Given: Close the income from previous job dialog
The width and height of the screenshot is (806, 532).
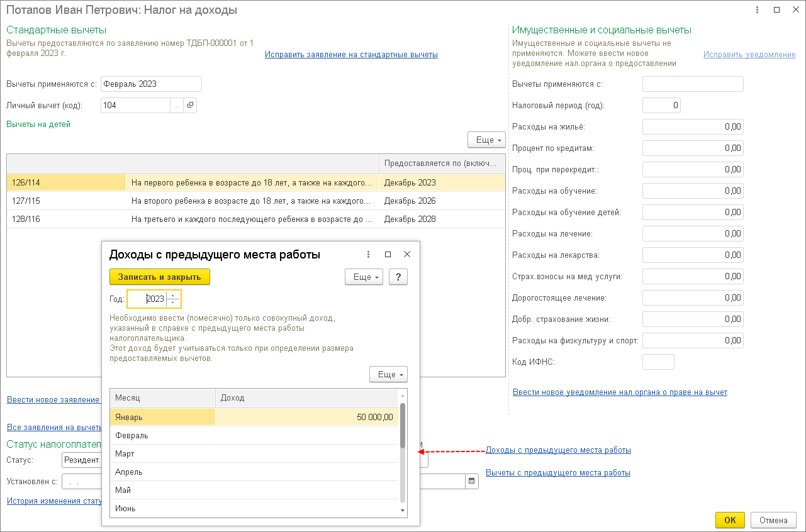Looking at the screenshot, I should tap(407, 255).
